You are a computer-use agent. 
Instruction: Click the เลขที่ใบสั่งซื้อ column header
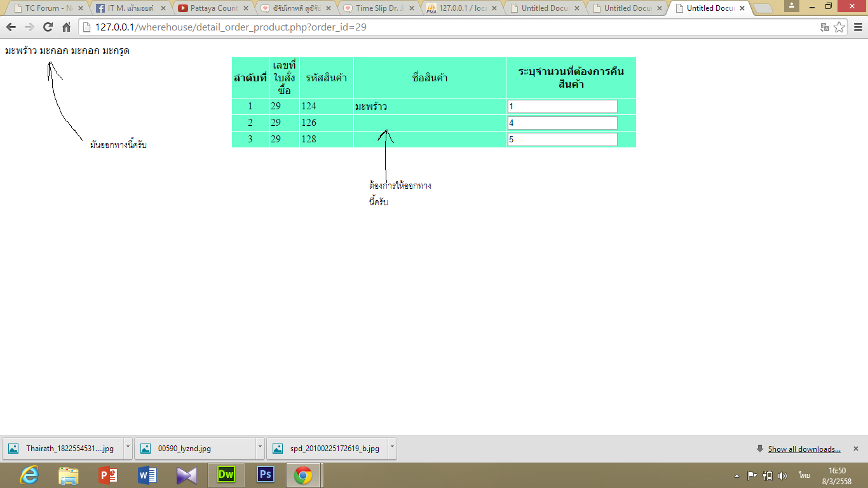pyautogui.click(x=284, y=78)
